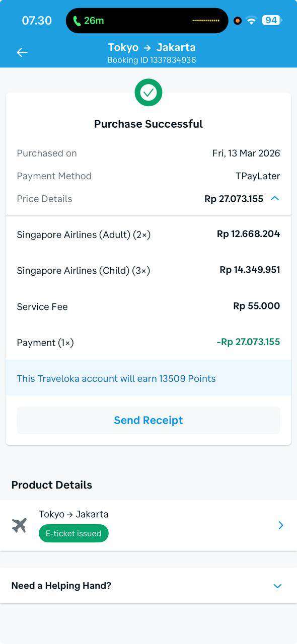
Task: Tap the orange recording dot in the status bar
Action: [237, 21]
